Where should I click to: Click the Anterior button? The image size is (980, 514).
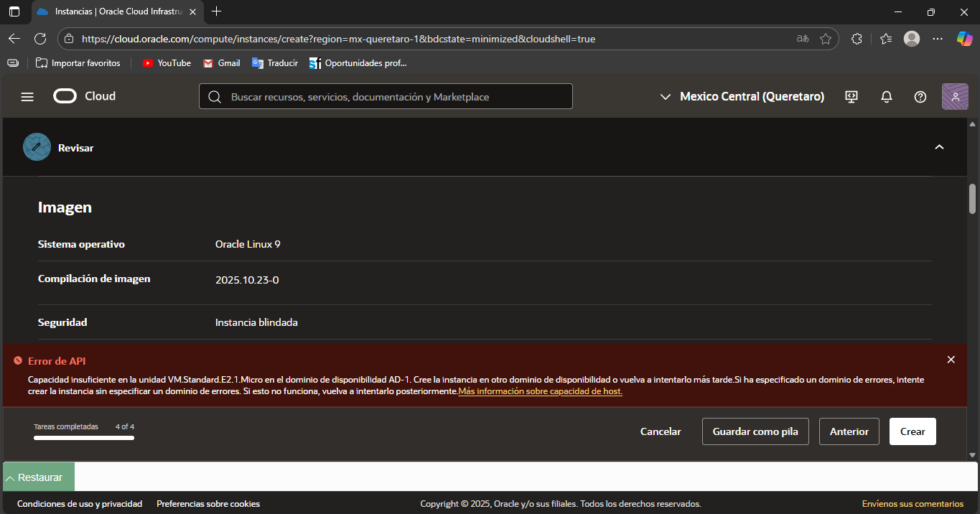click(849, 431)
